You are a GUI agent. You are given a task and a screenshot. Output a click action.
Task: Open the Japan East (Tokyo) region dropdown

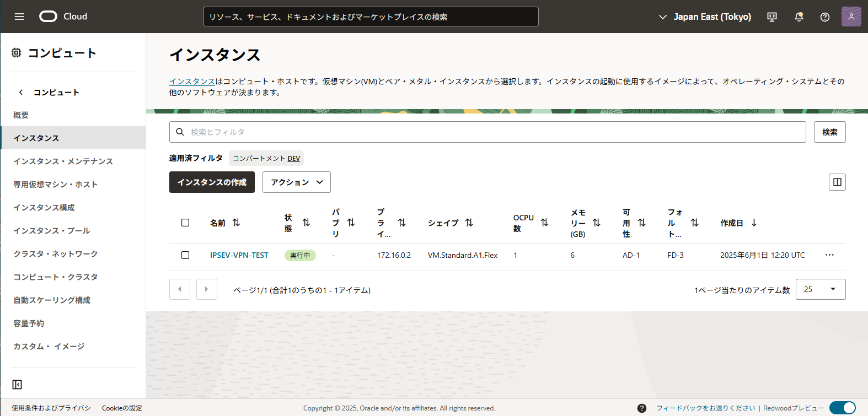[705, 17]
